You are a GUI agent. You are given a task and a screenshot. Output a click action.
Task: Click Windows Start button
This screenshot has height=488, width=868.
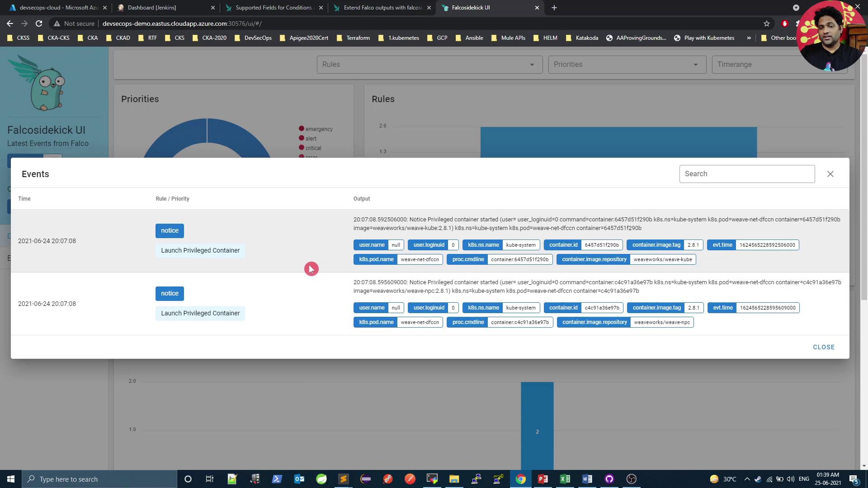[11, 479]
